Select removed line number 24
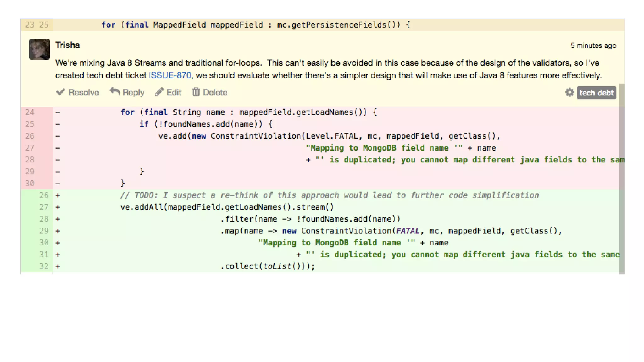Image resolution: width=644 pixels, height=362 pixels. point(30,112)
